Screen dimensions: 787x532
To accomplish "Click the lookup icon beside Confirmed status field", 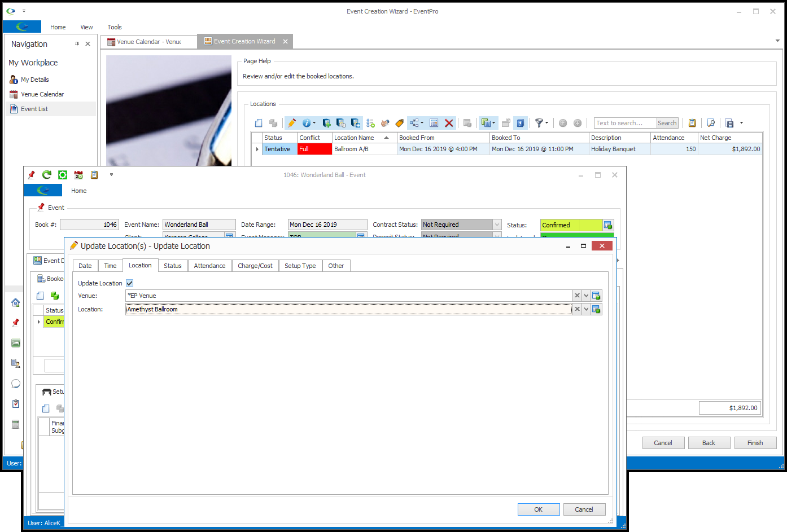I will [x=608, y=225].
